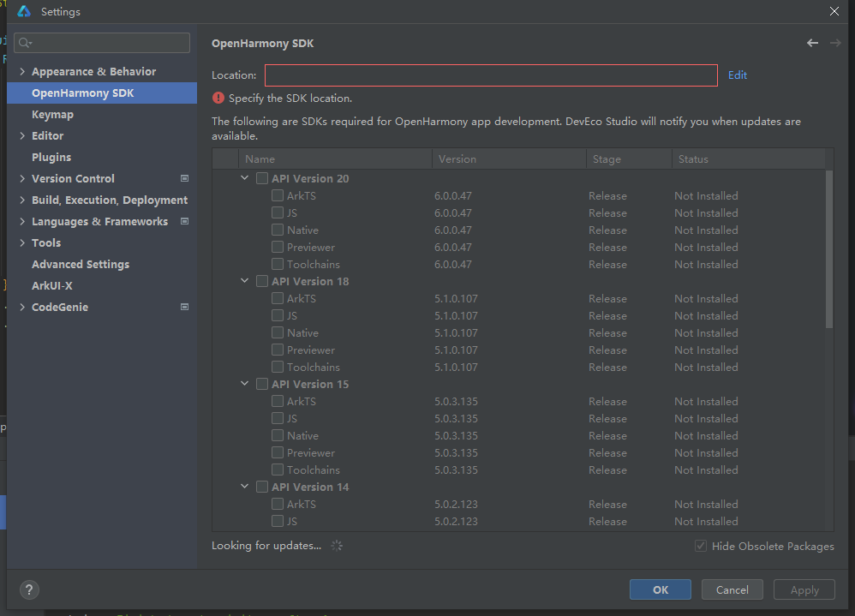Toggle Hide Obsolete Packages checkbox
The image size is (855, 616).
coord(701,546)
